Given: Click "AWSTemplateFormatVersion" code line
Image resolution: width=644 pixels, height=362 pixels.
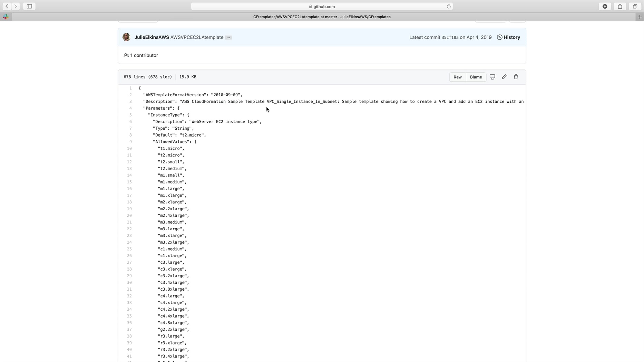Looking at the screenshot, I should tap(193, 95).
